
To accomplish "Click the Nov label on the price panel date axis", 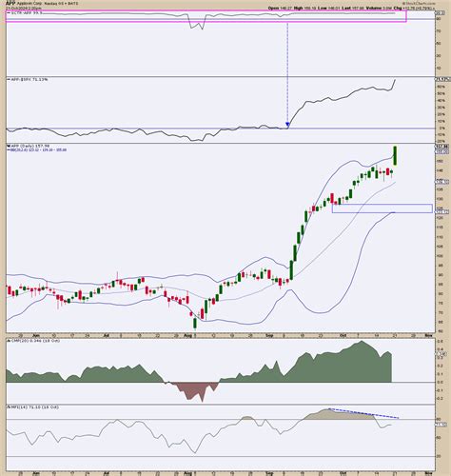I will [x=428, y=335].
